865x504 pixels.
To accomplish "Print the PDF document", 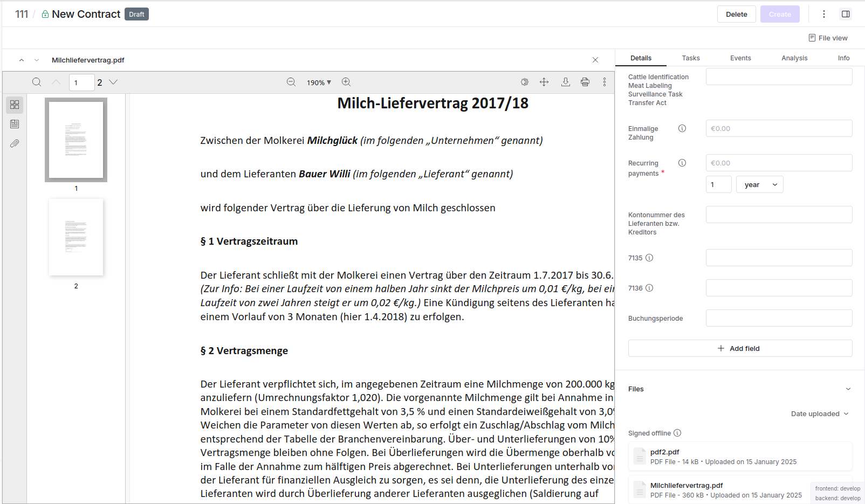I will 585,82.
